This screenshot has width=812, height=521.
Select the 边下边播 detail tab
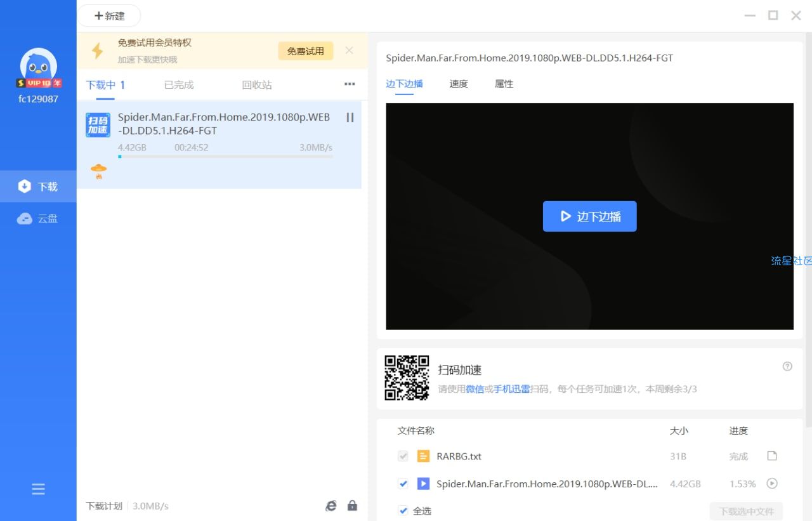404,84
